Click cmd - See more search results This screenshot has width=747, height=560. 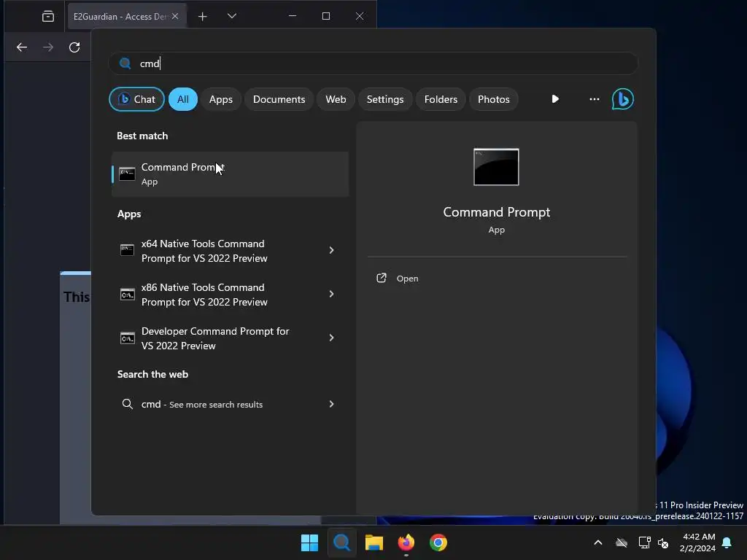(x=202, y=404)
